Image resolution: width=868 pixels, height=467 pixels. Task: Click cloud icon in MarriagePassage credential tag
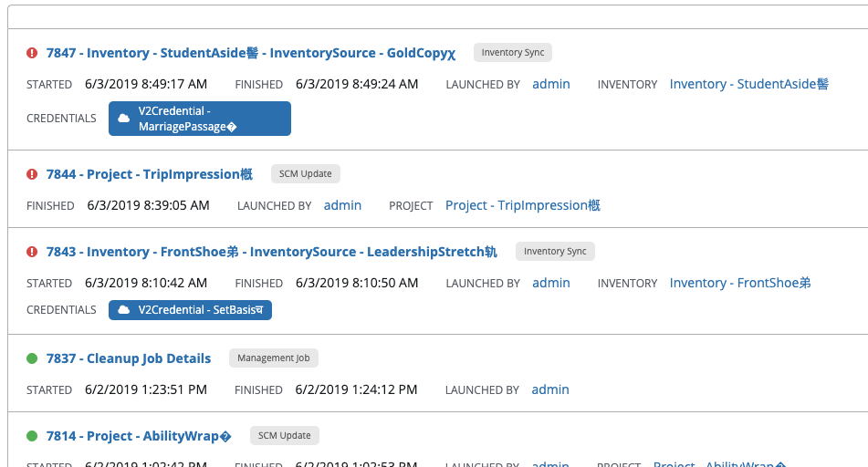tap(124, 119)
